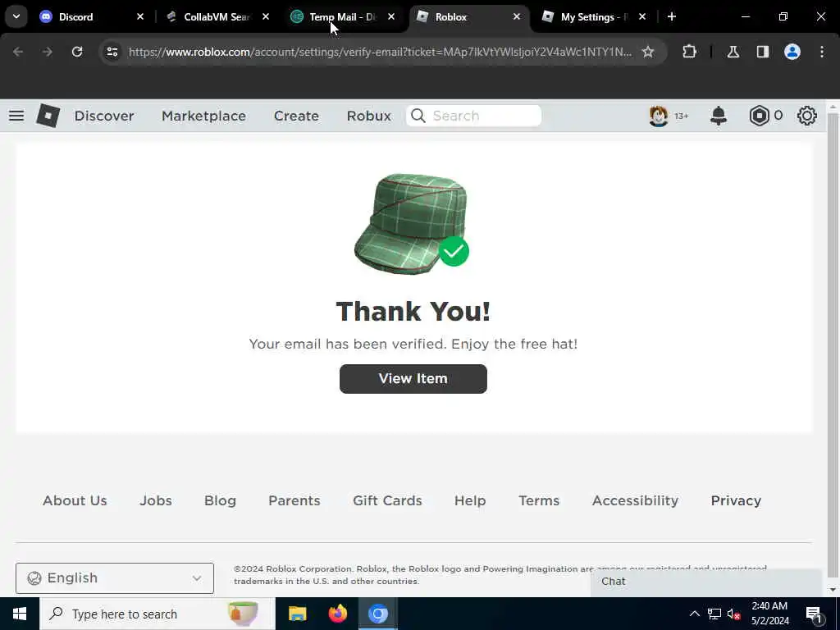
Task: Toggle the browser side panel icon
Action: [763, 52]
